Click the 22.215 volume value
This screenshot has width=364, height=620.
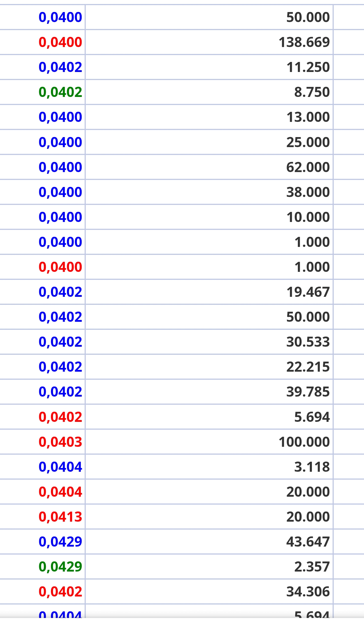point(308,367)
